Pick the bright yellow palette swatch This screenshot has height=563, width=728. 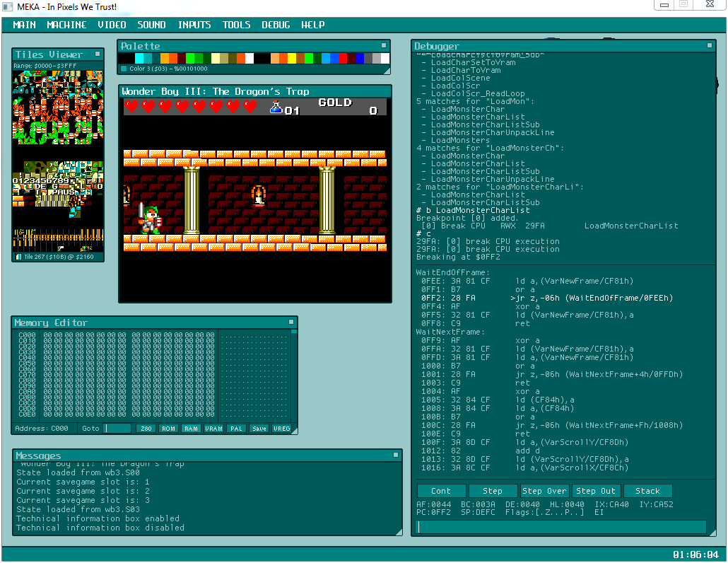[x=292, y=58]
